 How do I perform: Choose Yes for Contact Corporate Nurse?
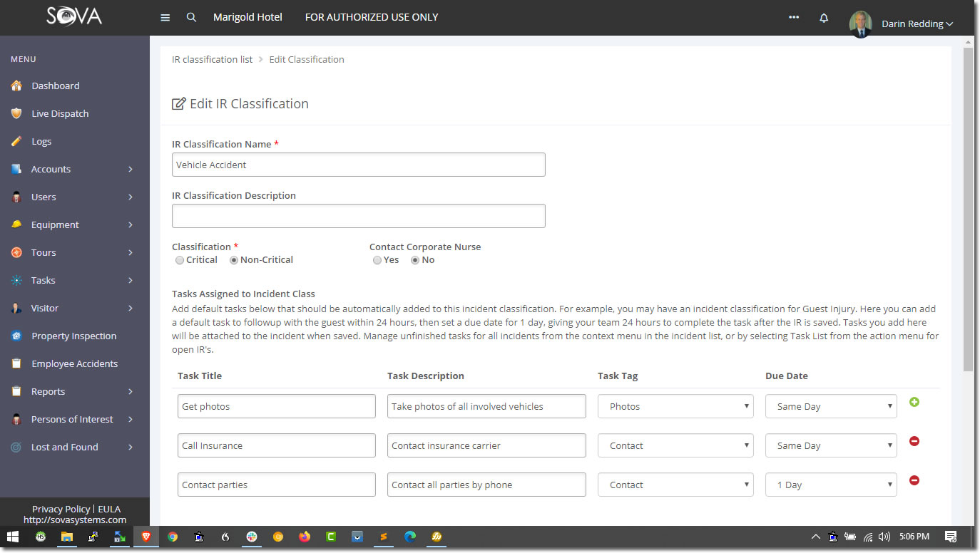[x=377, y=260]
